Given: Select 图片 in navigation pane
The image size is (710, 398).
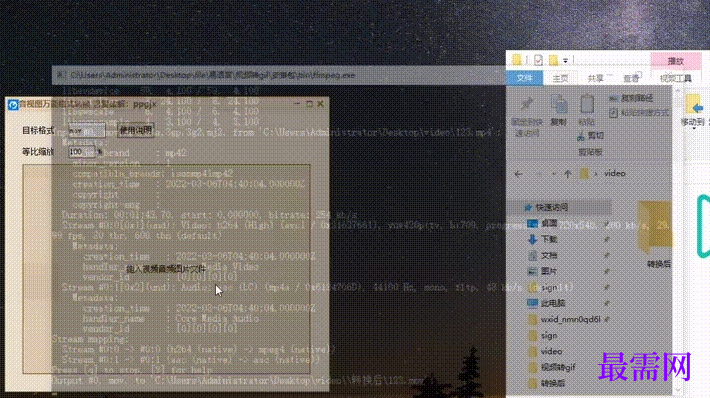Looking at the screenshot, I should click(x=549, y=271).
